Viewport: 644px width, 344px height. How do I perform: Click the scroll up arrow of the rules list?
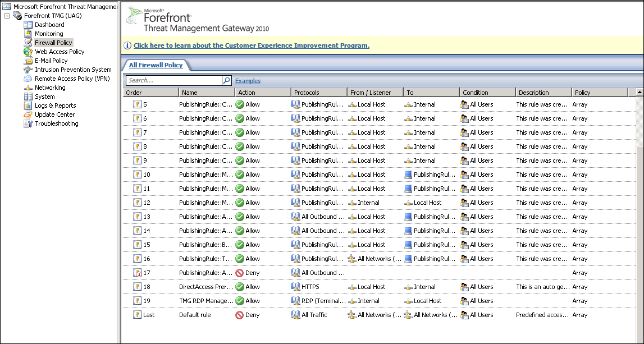coord(640,92)
